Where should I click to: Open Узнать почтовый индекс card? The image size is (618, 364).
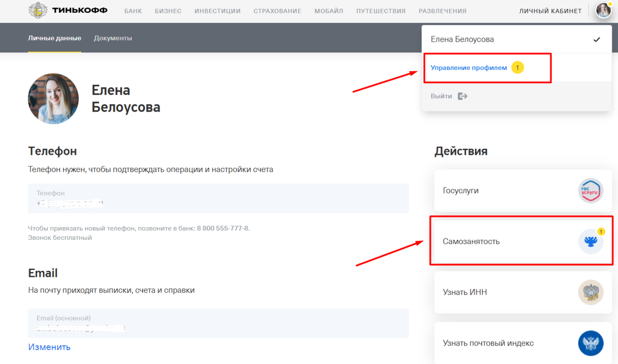[x=523, y=343]
